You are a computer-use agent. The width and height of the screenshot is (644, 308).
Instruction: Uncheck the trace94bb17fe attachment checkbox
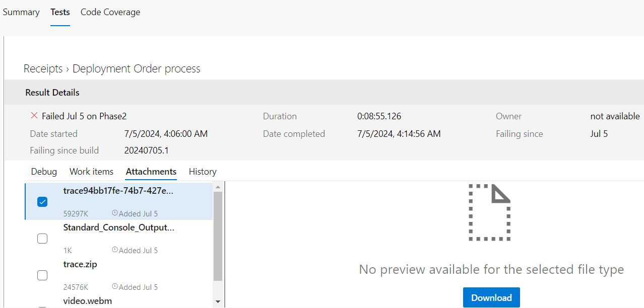click(43, 202)
